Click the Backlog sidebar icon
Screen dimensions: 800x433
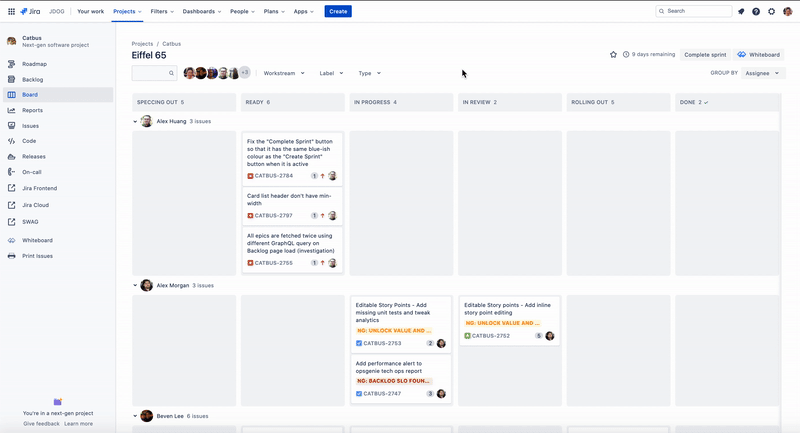11,80
